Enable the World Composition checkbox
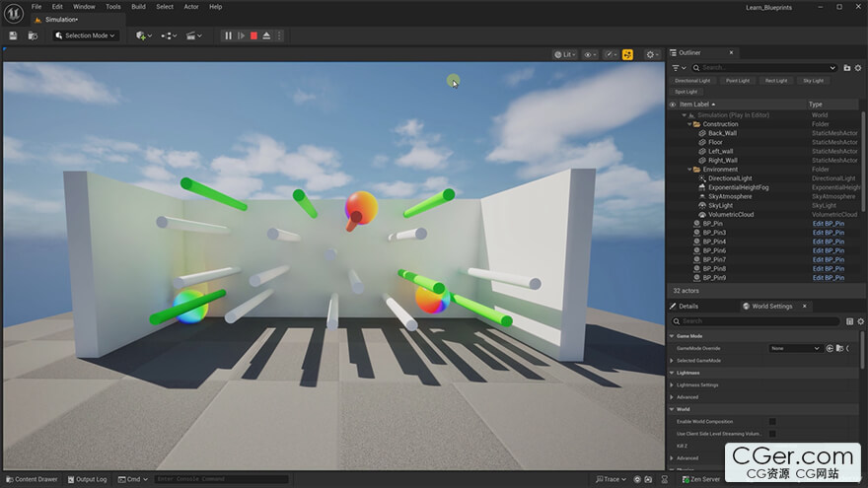 click(x=772, y=421)
